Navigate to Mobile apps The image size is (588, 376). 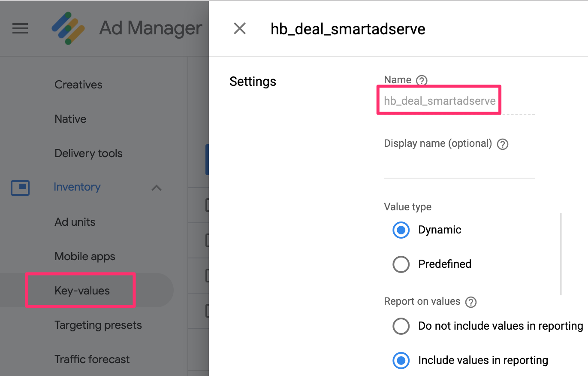(x=85, y=256)
